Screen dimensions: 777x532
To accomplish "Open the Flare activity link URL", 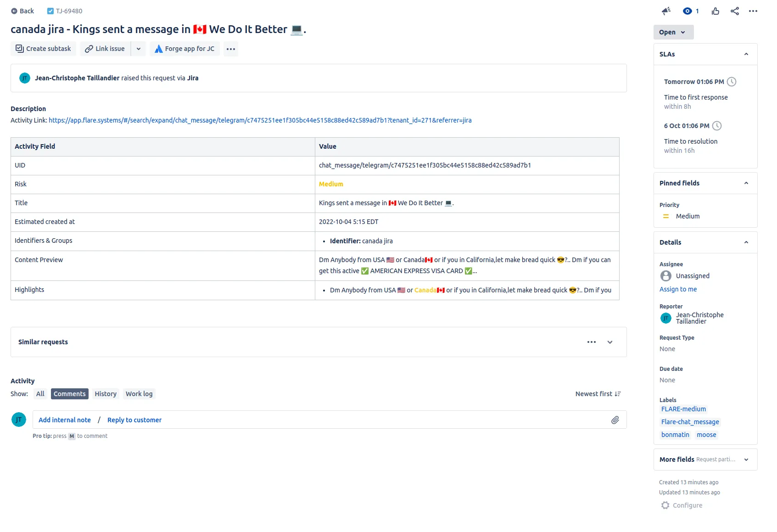I will tap(260, 120).
